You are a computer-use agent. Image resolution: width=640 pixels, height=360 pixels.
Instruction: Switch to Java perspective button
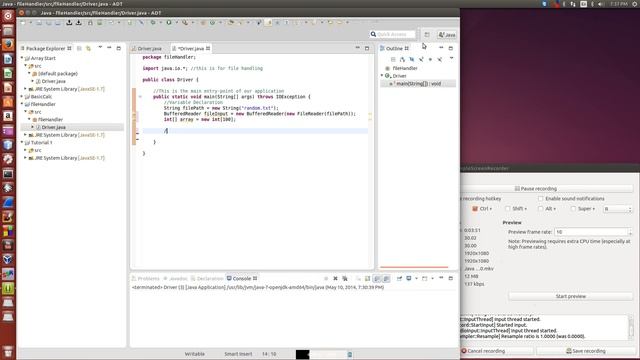pyautogui.click(x=447, y=35)
